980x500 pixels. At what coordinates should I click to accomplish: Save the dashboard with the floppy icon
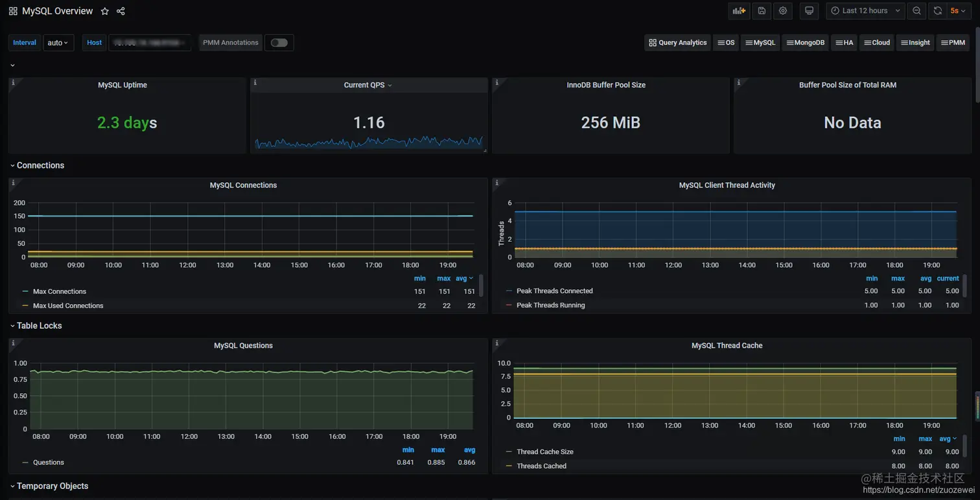(762, 10)
